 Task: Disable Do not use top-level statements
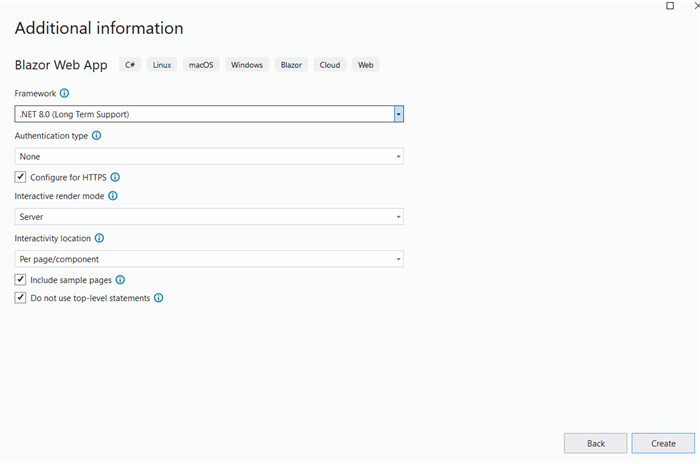(x=20, y=297)
